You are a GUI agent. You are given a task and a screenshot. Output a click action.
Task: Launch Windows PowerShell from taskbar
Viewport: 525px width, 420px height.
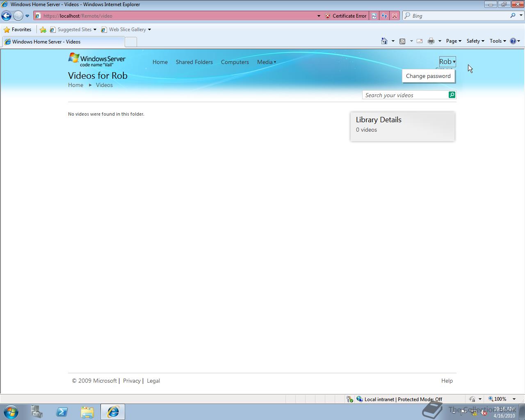pos(62,412)
